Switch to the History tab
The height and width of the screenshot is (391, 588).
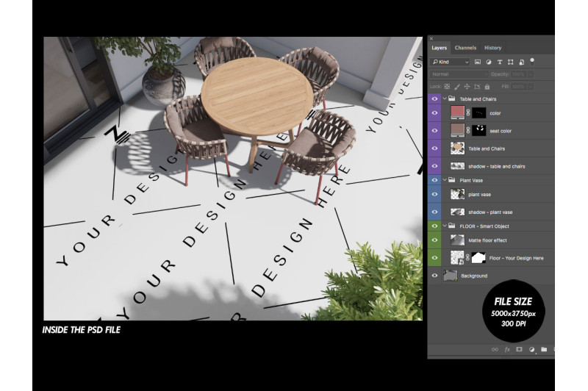(492, 48)
